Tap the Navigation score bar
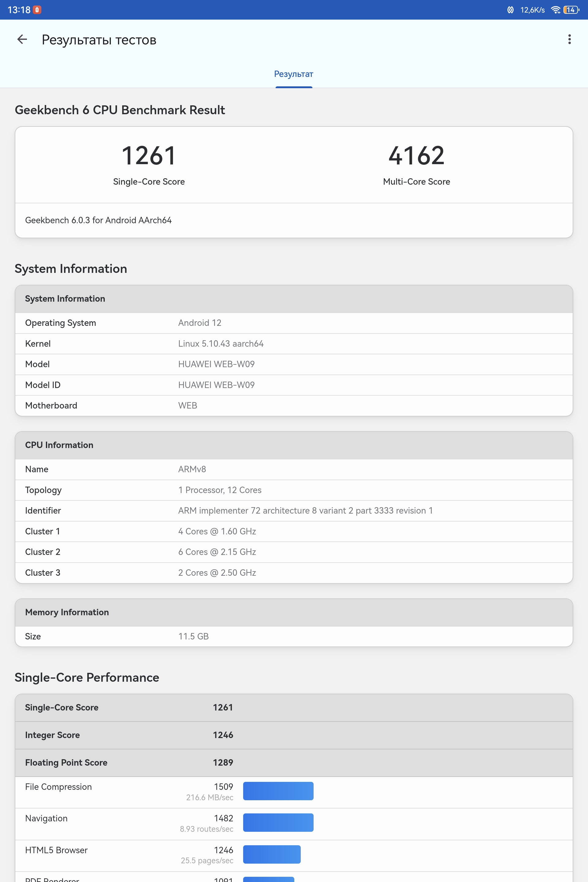The width and height of the screenshot is (588, 882). (x=278, y=822)
